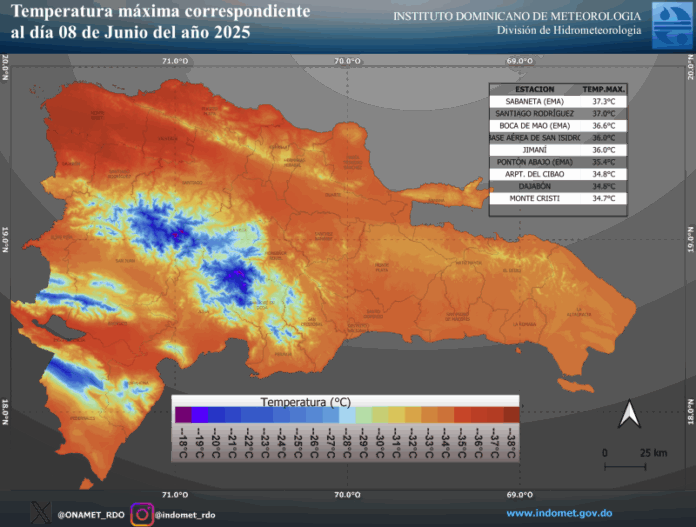Screen dimensions: 696x527
Task: Select the purple 18°C legend swatch
Action: click(183, 414)
